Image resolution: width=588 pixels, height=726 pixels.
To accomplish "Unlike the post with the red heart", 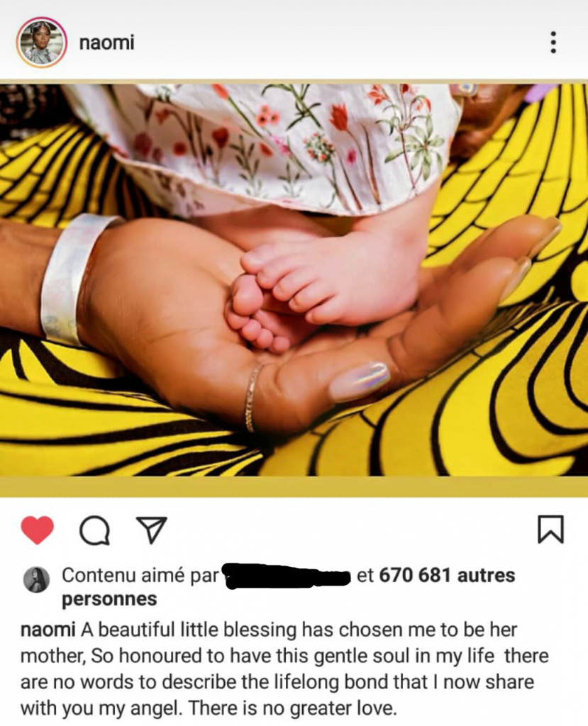I will click(38, 530).
